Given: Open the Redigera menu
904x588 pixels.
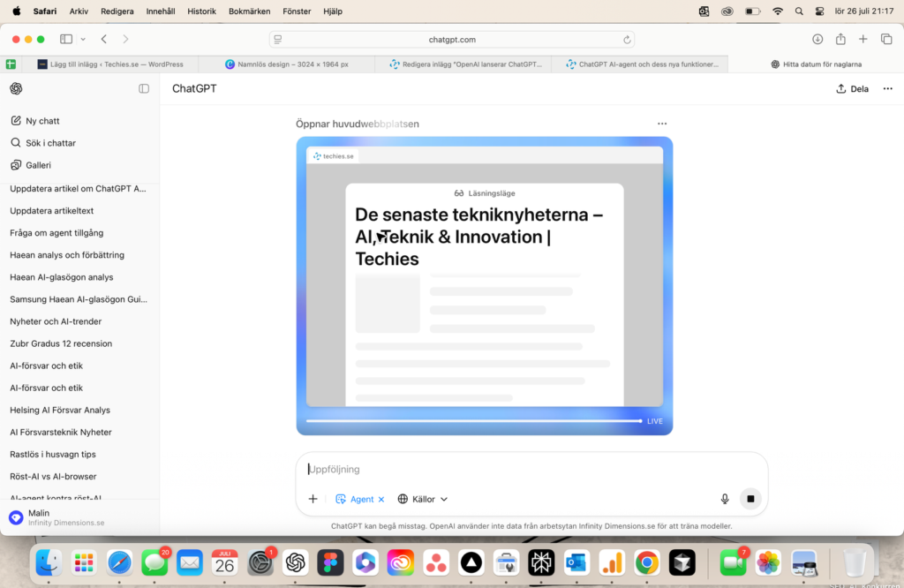Looking at the screenshot, I should point(117,11).
